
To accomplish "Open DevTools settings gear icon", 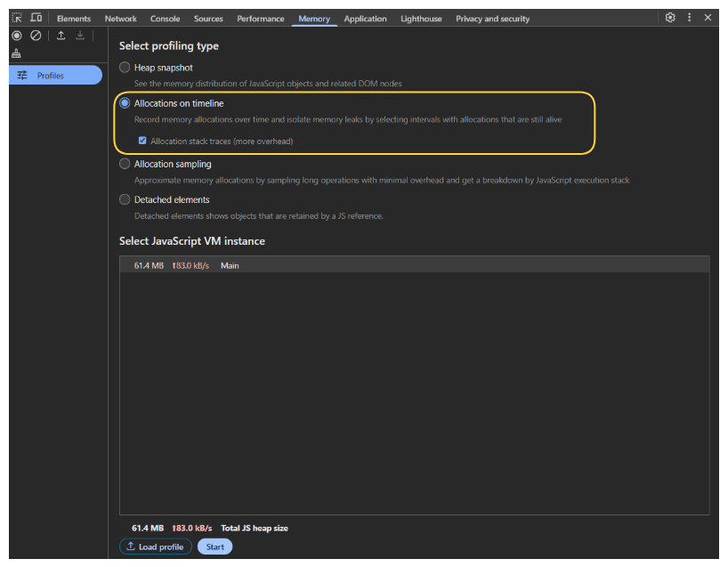I will [670, 18].
